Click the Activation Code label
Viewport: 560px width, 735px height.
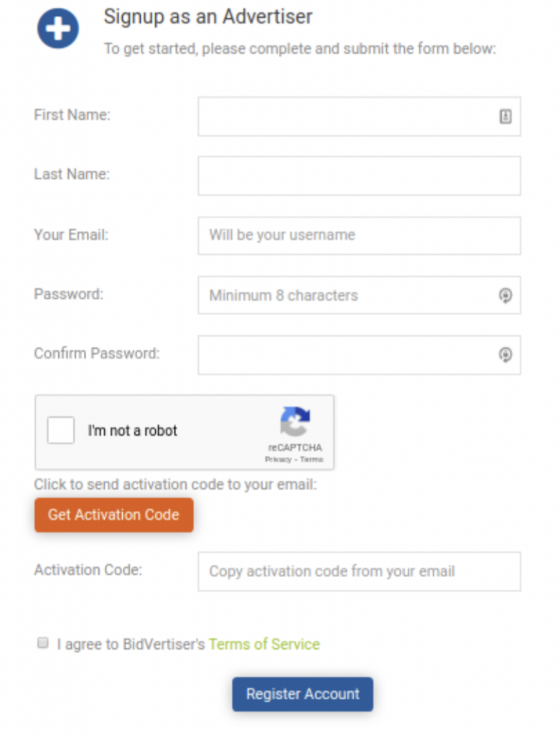[x=88, y=570]
